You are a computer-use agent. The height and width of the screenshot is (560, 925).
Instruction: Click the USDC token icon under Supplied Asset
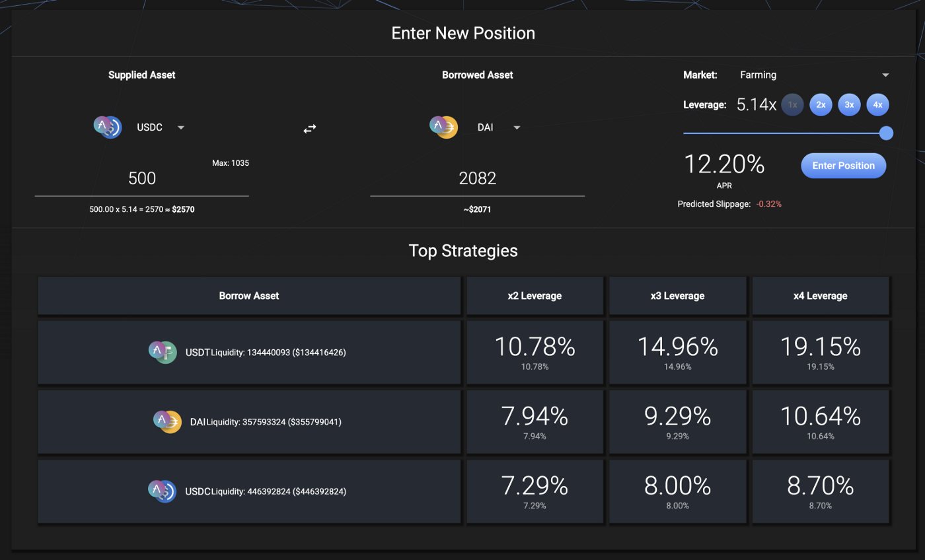pyautogui.click(x=108, y=127)
